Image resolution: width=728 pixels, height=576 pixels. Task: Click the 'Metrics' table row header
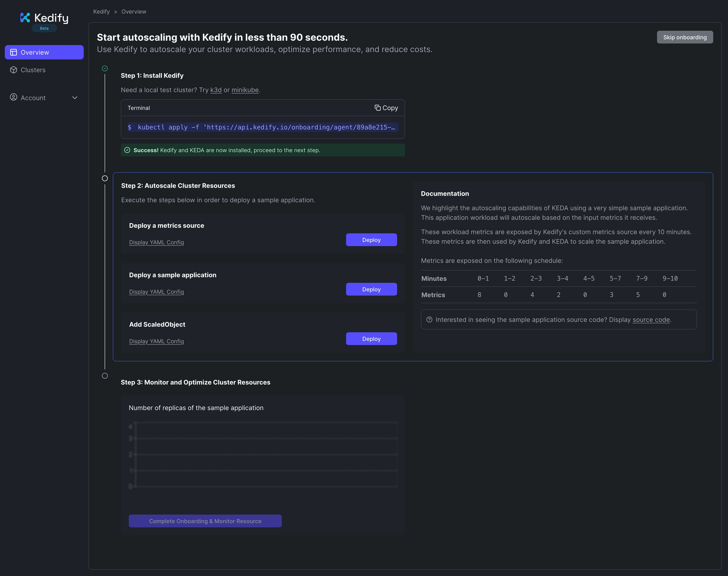(433, 295)
